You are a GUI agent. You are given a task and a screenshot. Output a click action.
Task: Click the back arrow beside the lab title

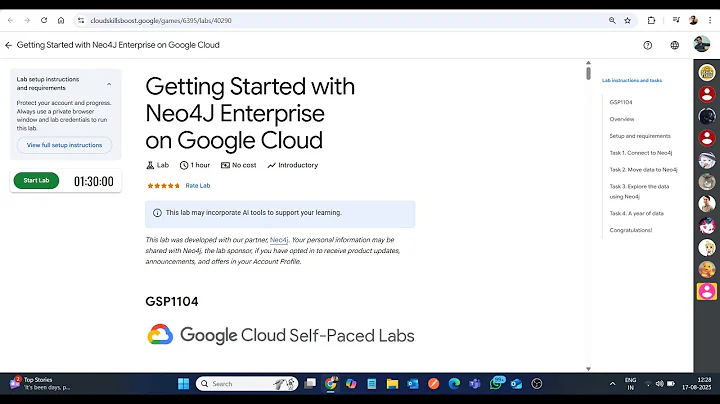[x=8, y=45]
